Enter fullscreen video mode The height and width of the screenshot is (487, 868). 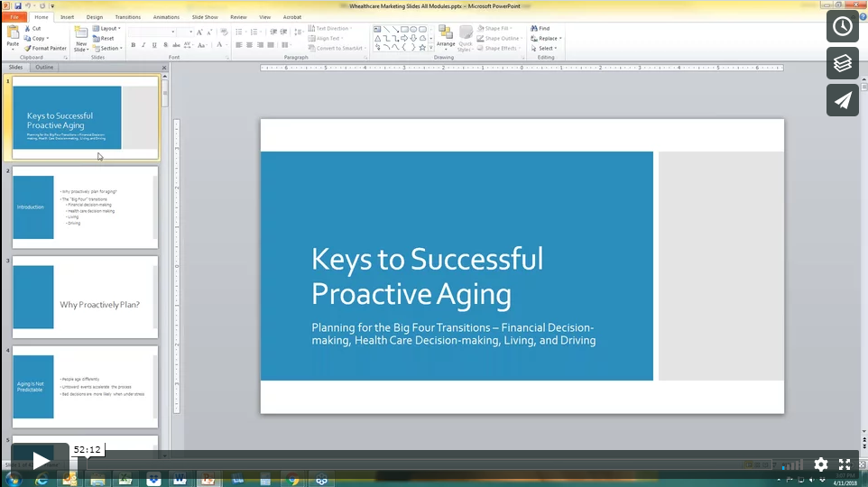845,464
